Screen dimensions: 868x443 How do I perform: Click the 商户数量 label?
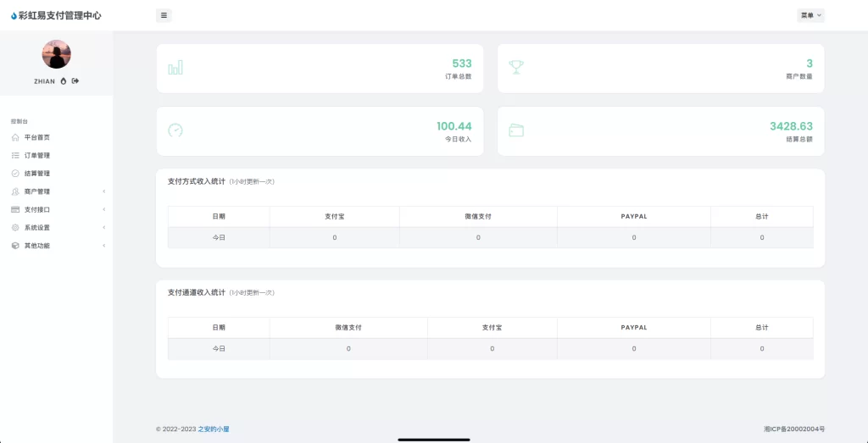(799, 77)
